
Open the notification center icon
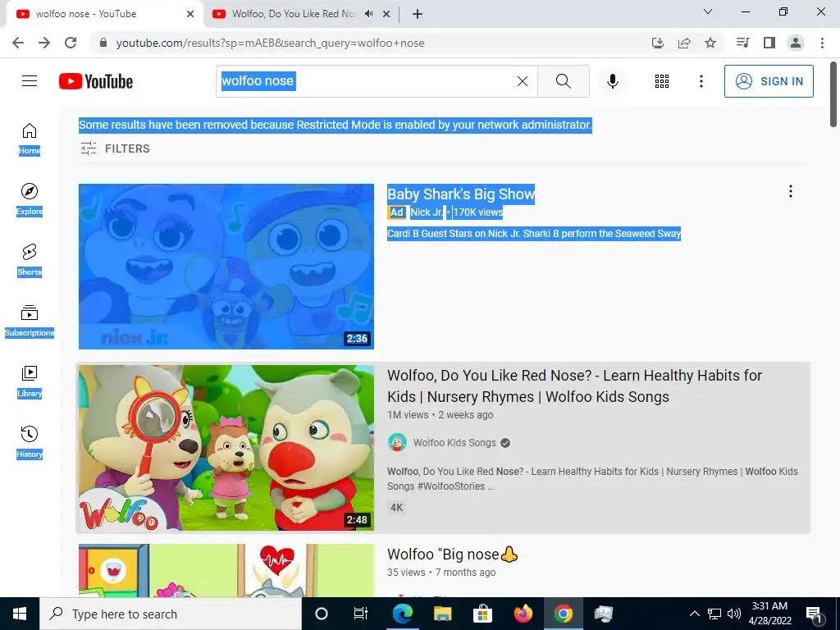815,614
